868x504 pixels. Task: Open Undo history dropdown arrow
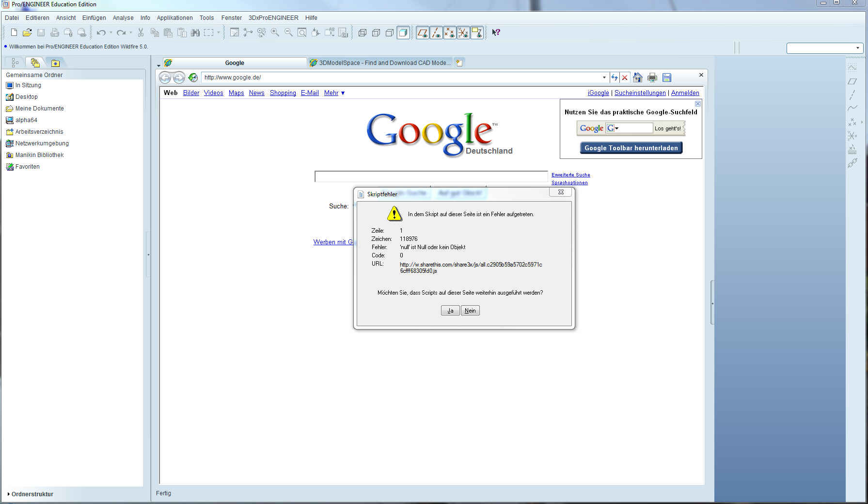110,32
